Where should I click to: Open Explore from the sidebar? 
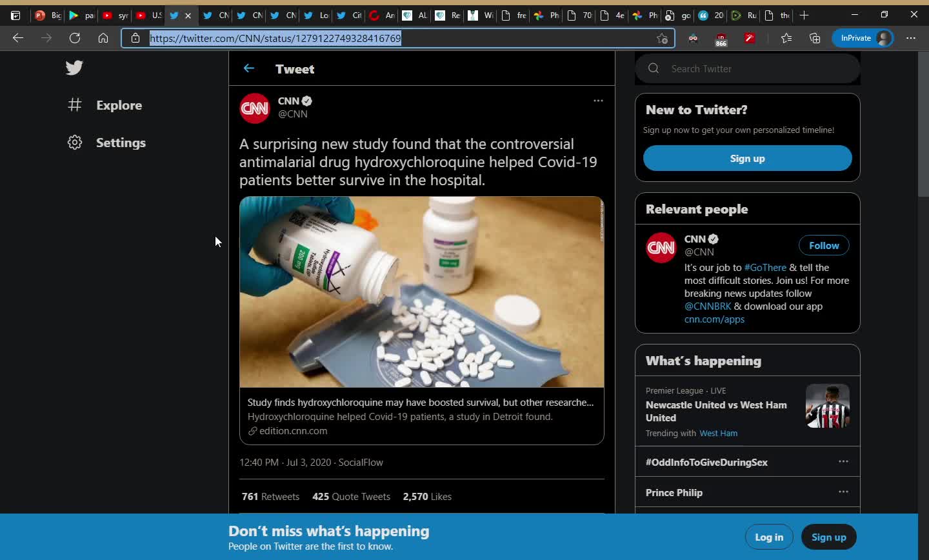pyautogui.click(x=105, y=105)
